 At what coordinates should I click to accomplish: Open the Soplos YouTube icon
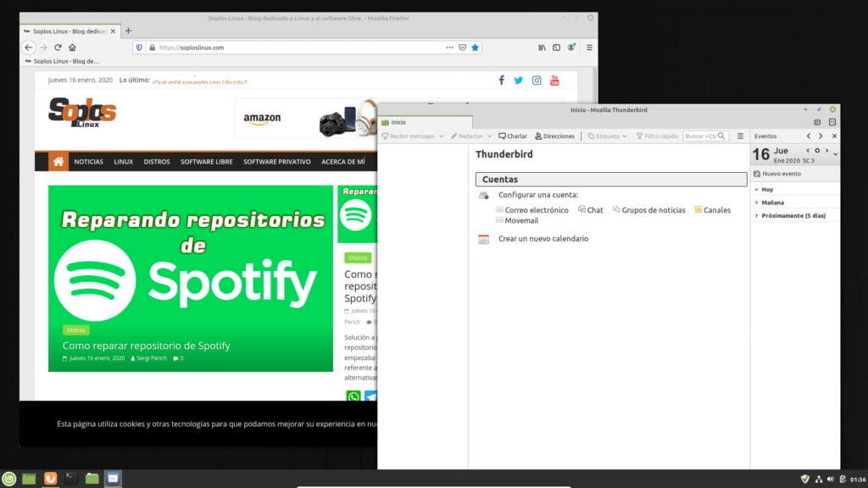tap(554, 80)
